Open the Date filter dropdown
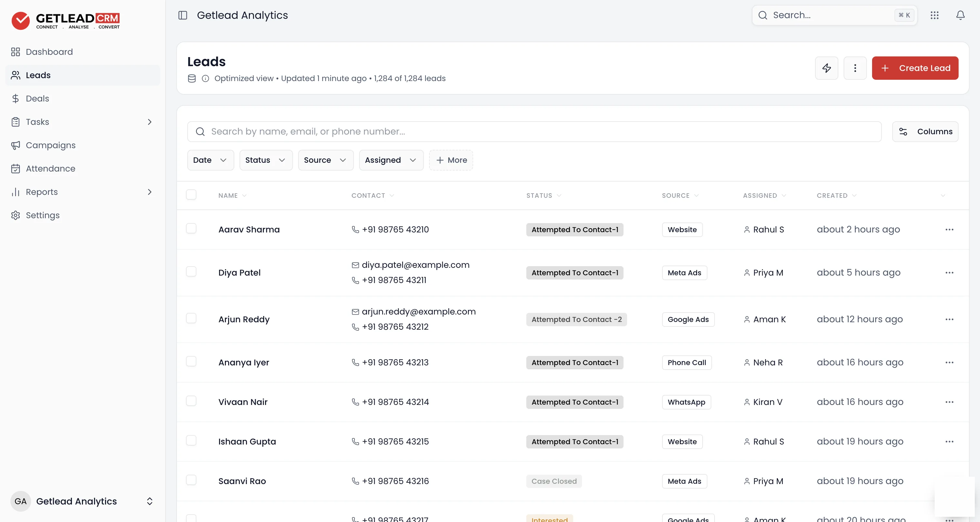Image resolution: width=980 pixels, height=522 pixels. [x=210, y=160]
